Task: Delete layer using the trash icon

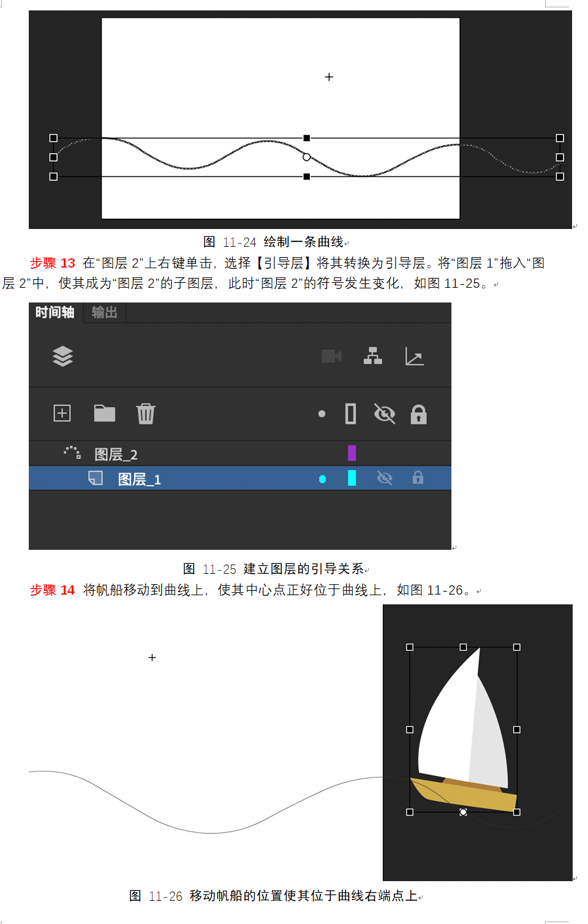Action: [x=146, y=413]
